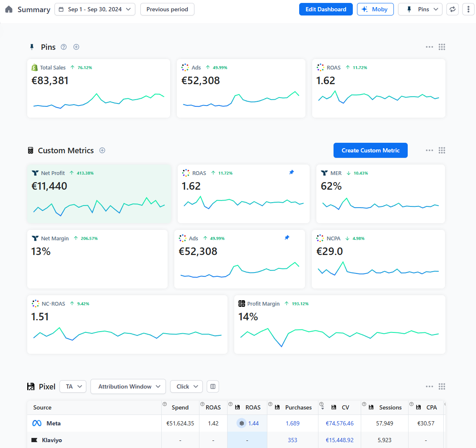Toggle the pin on the Ads metric card

click(287, 238)
